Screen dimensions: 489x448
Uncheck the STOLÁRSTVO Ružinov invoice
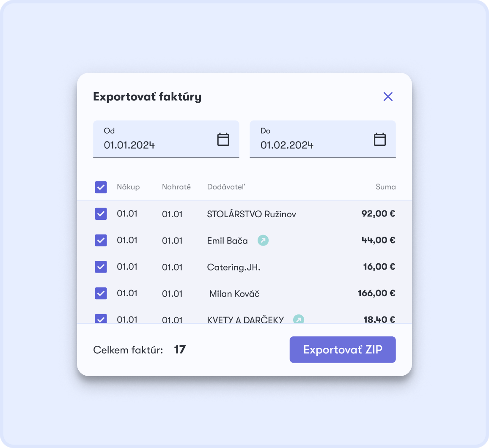(x=101, y=214)
